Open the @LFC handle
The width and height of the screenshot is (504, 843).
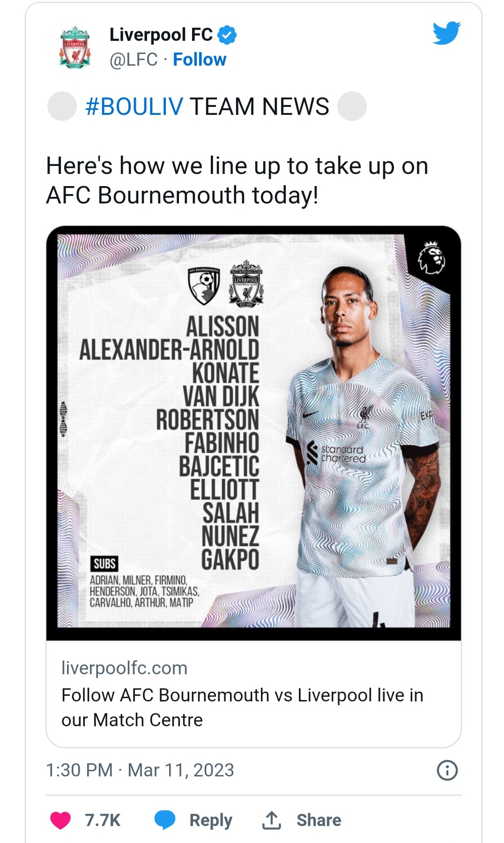tap(133, 60)
